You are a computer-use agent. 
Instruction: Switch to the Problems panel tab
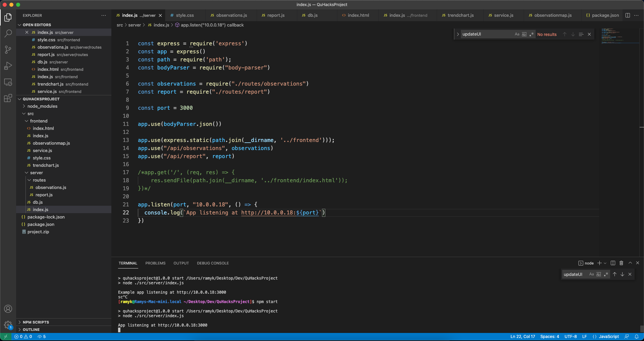[155, 263]
